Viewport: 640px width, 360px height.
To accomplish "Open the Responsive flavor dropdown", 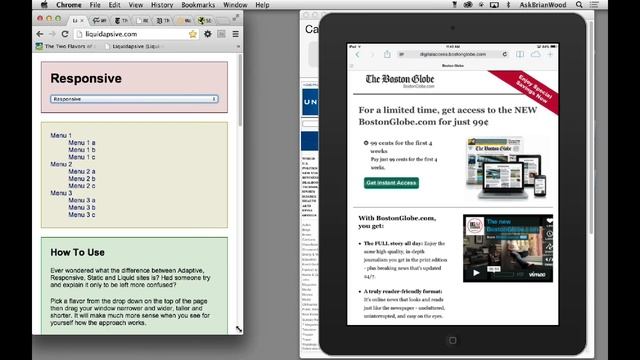I will tap(134, 99).
